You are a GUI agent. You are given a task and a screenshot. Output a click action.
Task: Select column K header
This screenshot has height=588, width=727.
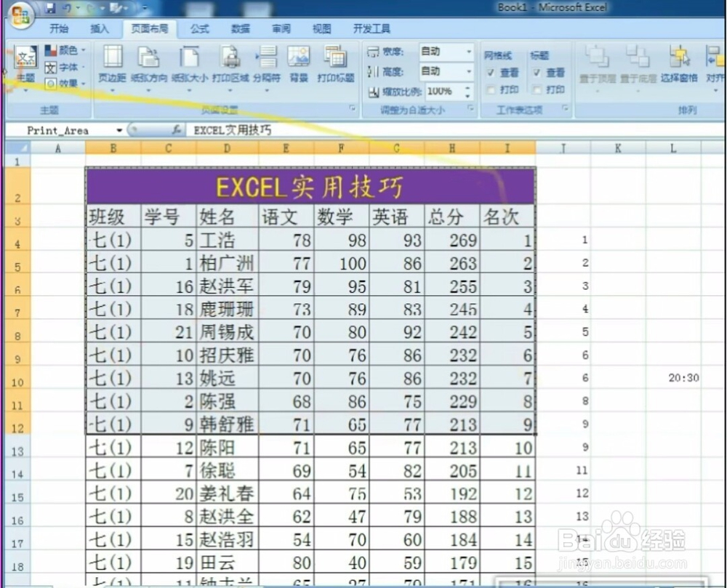coord(618,148)
